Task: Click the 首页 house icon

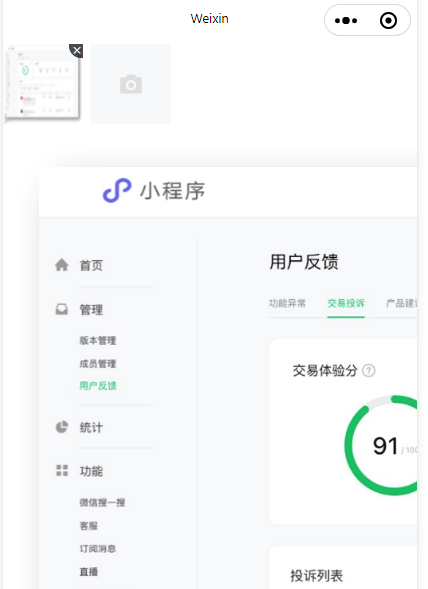Action: [x=62, y=265]
